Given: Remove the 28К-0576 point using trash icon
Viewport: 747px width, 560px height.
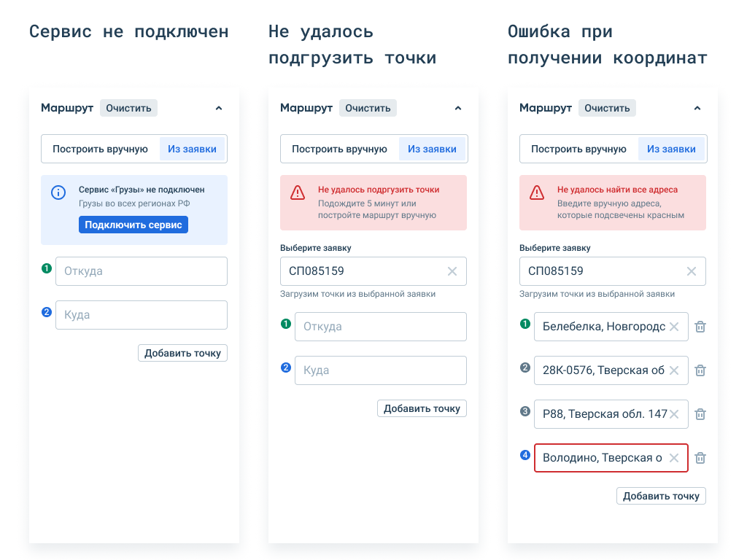Looking at the screenshot, I should (x=700, y=370).
